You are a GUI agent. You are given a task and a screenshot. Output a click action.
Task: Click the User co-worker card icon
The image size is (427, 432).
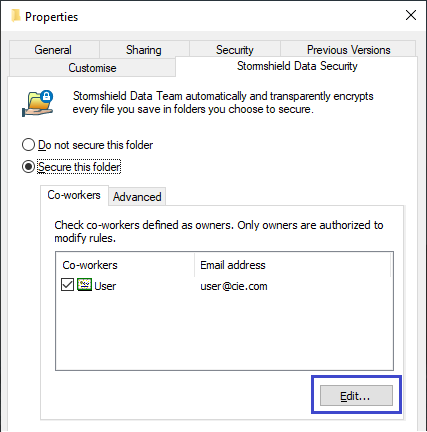point(84,285)
